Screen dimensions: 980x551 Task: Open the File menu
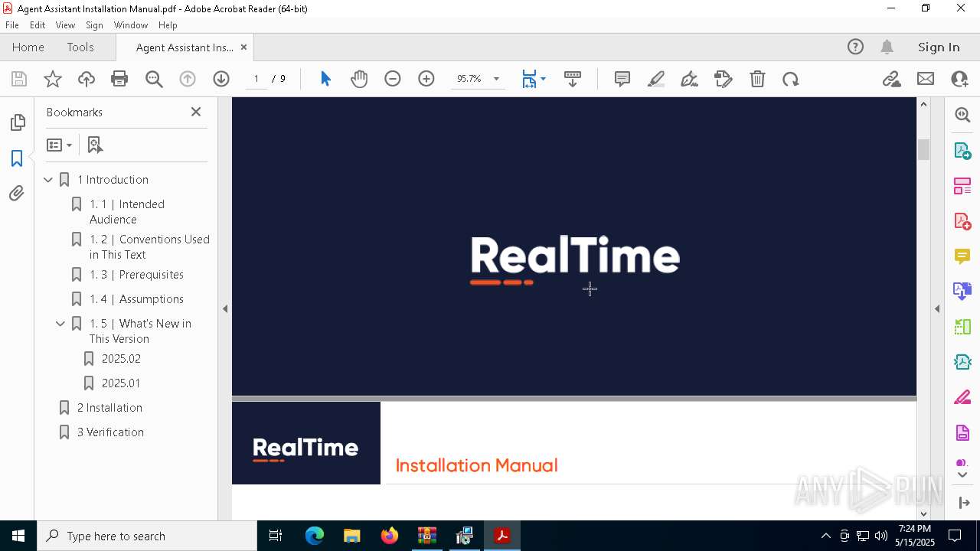click(x=12, y=25)
